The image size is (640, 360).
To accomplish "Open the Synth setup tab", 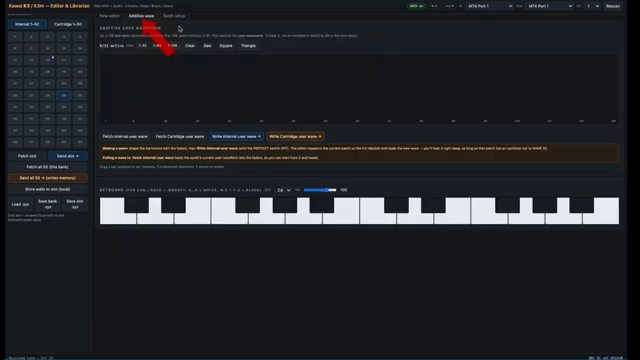I will [174, 16].
